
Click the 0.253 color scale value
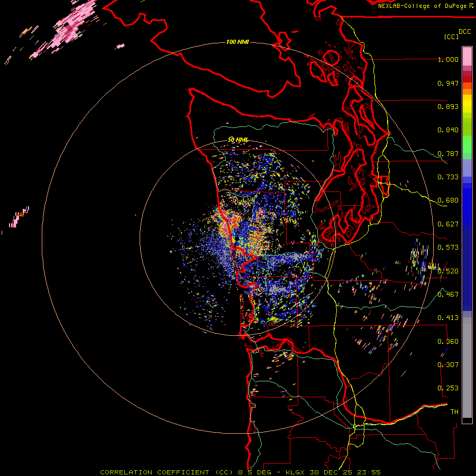point(448,388)
